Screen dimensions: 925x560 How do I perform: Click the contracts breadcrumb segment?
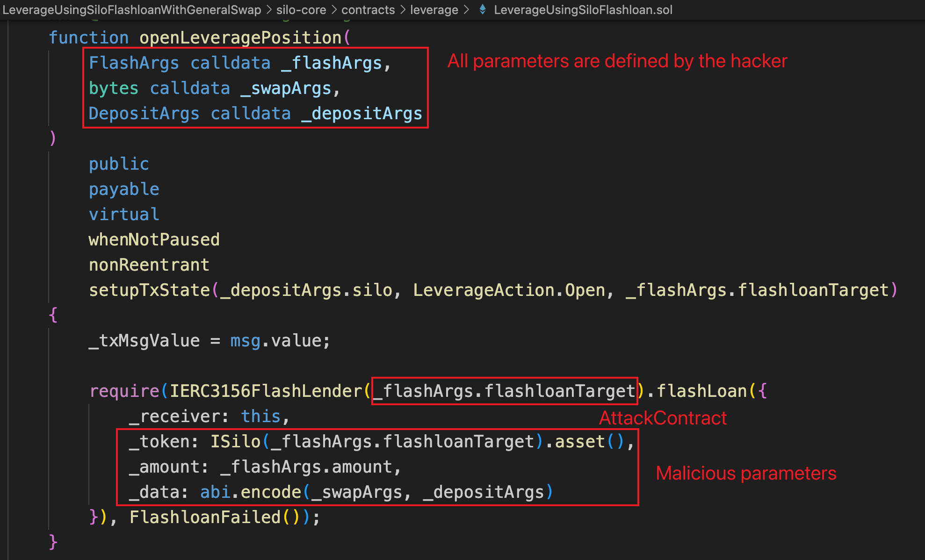click(x=368, y=10)
